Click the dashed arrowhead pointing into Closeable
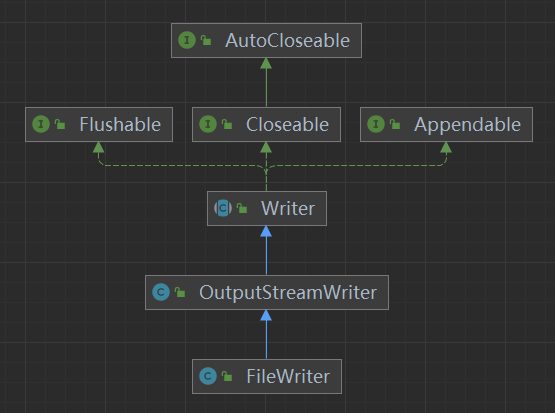 pyautogui.click(x=266, y=147)
